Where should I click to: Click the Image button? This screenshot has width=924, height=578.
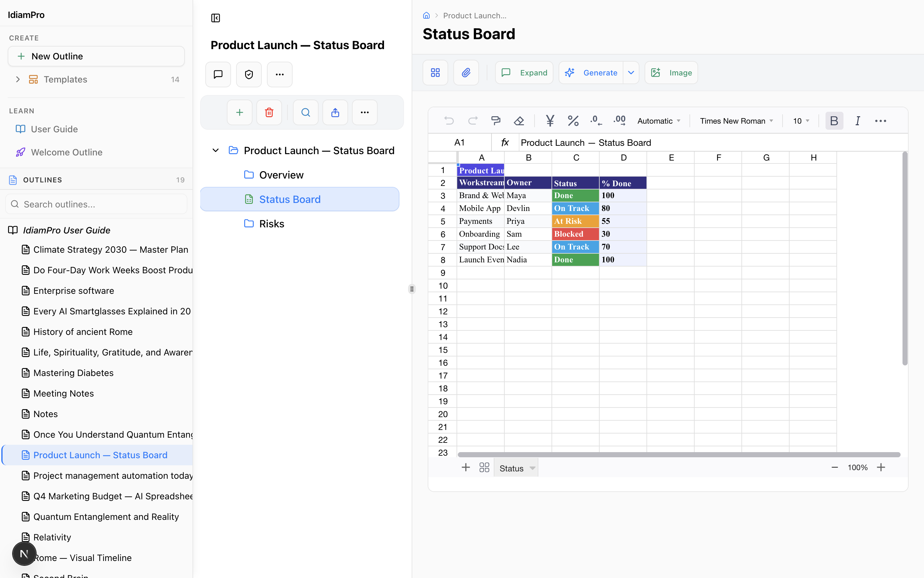tap(671, 73)
